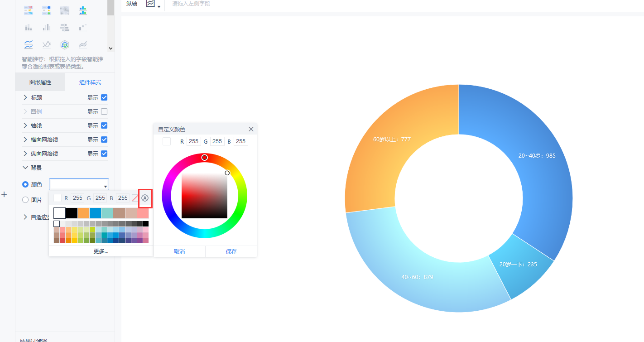This screenshot has height=342, width=644.
Task: Switch to the 图形属性 tab
Action: (40, 82)
